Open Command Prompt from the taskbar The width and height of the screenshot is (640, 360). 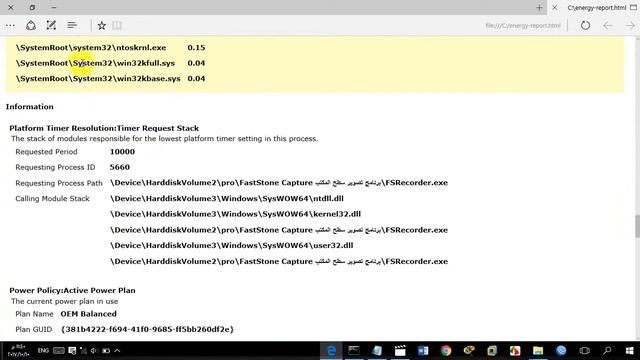tap(354, 351)
